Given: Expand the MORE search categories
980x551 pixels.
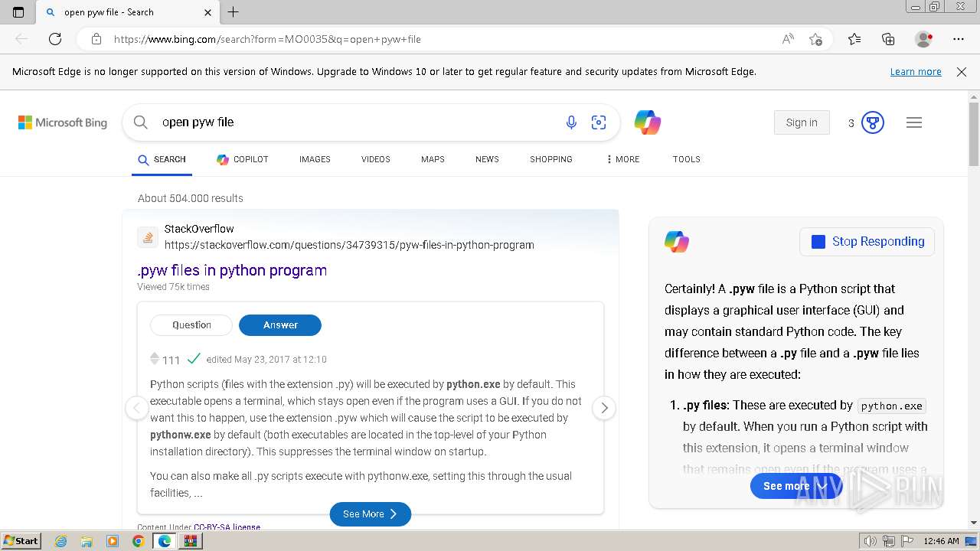Looking at the screenshot, I should click(622, 159).
